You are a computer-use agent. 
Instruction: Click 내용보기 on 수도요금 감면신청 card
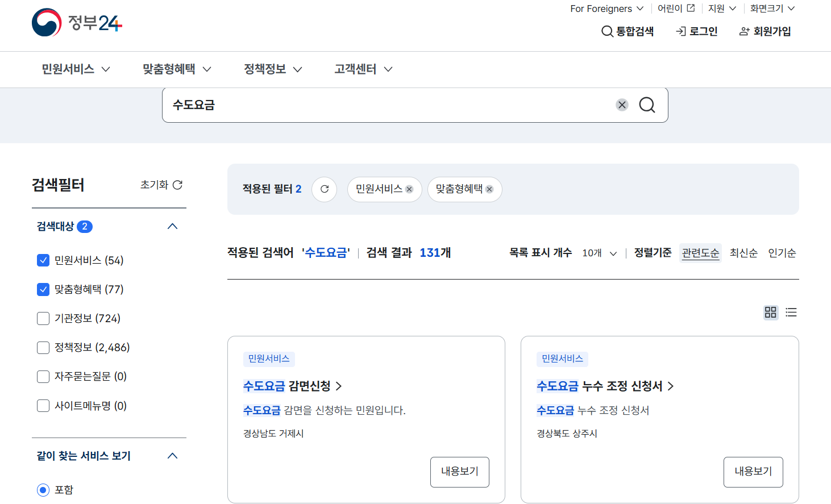tap(459, 472)
